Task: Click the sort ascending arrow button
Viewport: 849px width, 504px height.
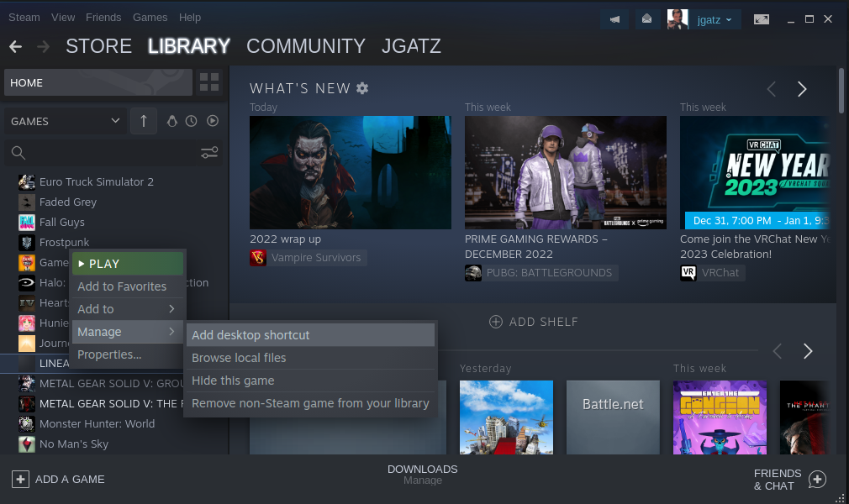Action: [144, 121]
